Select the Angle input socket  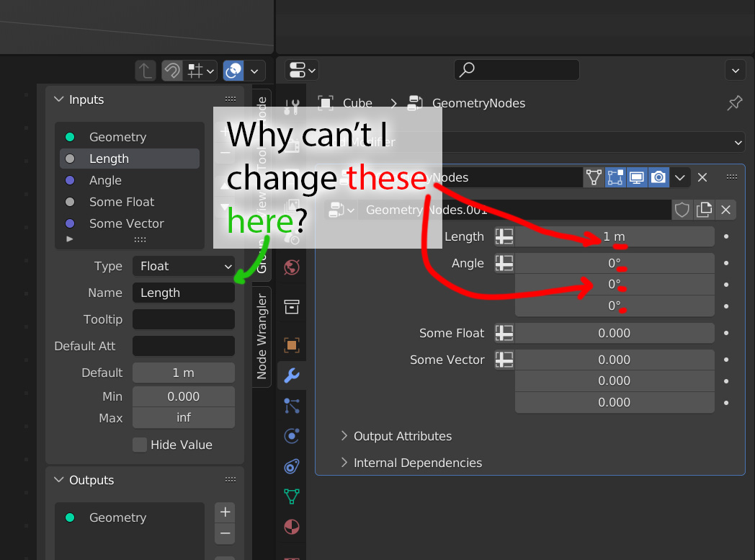(130, 181)
